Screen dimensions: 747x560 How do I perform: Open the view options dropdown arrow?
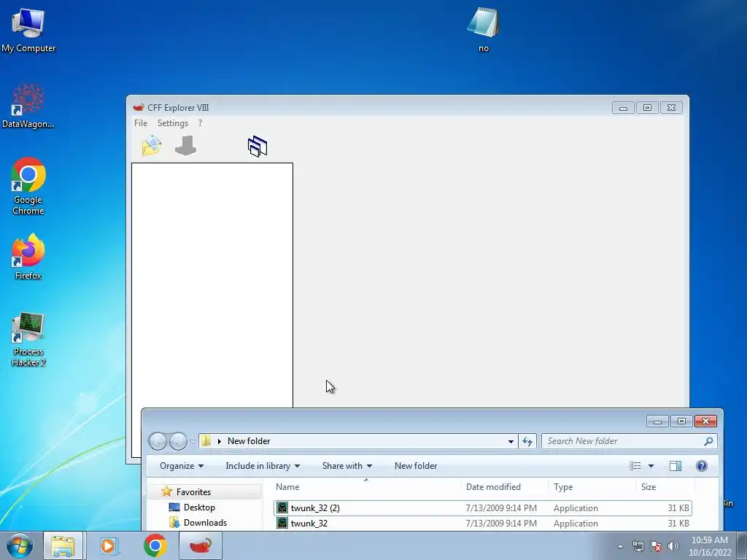tap(651, 466)
